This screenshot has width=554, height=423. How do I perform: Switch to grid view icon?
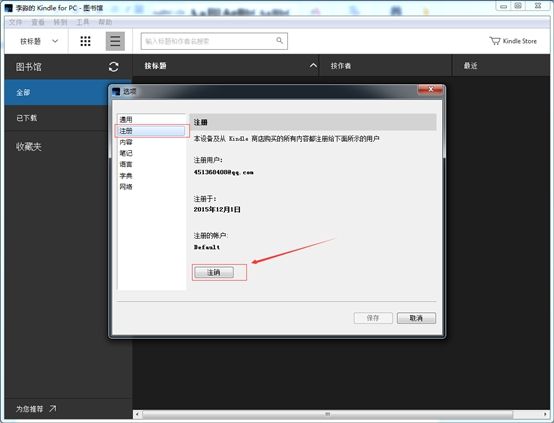pos(85,41)
